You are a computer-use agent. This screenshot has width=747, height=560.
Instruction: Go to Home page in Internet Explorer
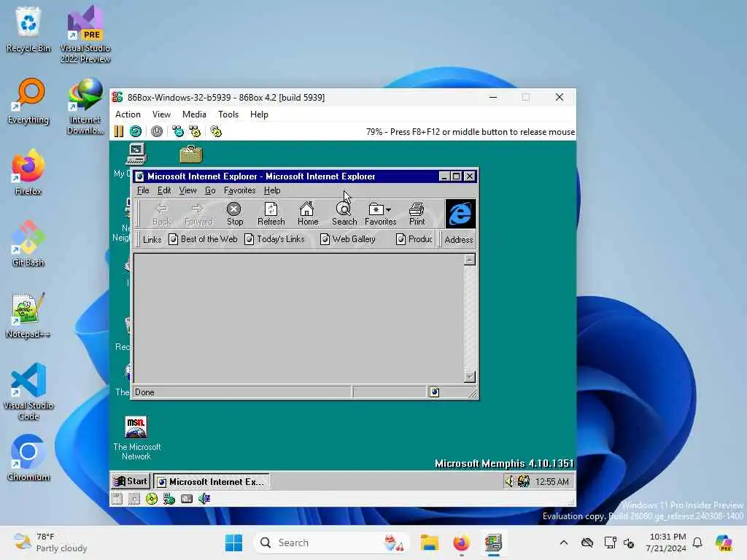pos(308,214)
